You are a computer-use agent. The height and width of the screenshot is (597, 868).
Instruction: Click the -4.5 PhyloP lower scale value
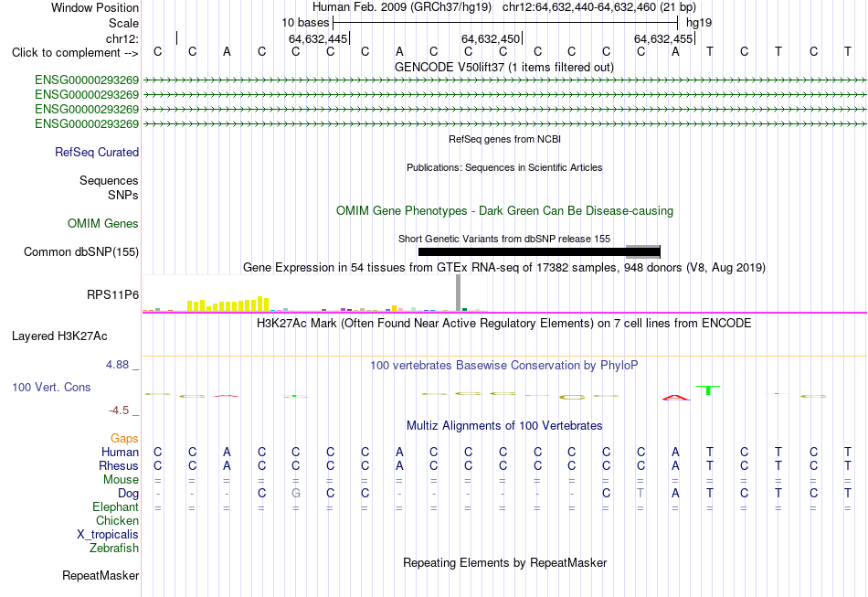pyautogui.click(x=119, y=410)
